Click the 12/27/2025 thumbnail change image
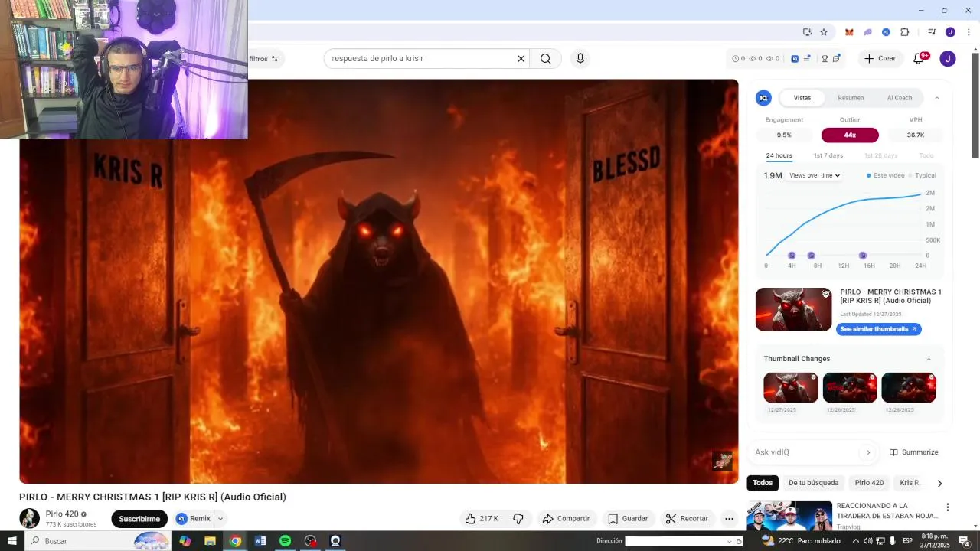980x551 pixels. (x=791, y=387)
